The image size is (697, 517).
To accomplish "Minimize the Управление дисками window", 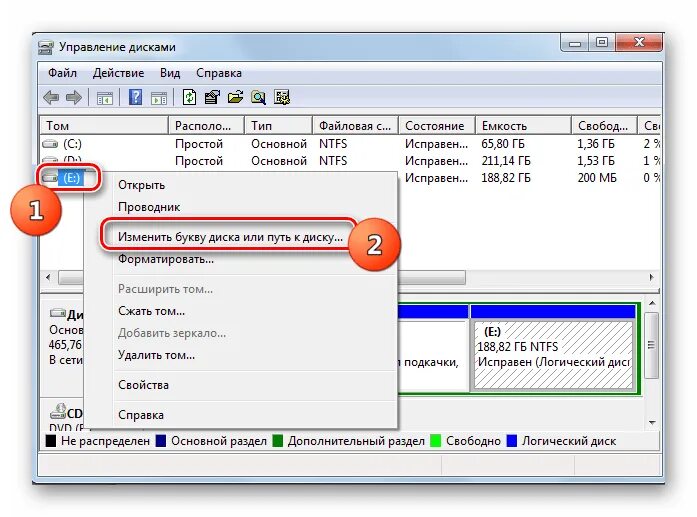I will click(x=575, y=43).
